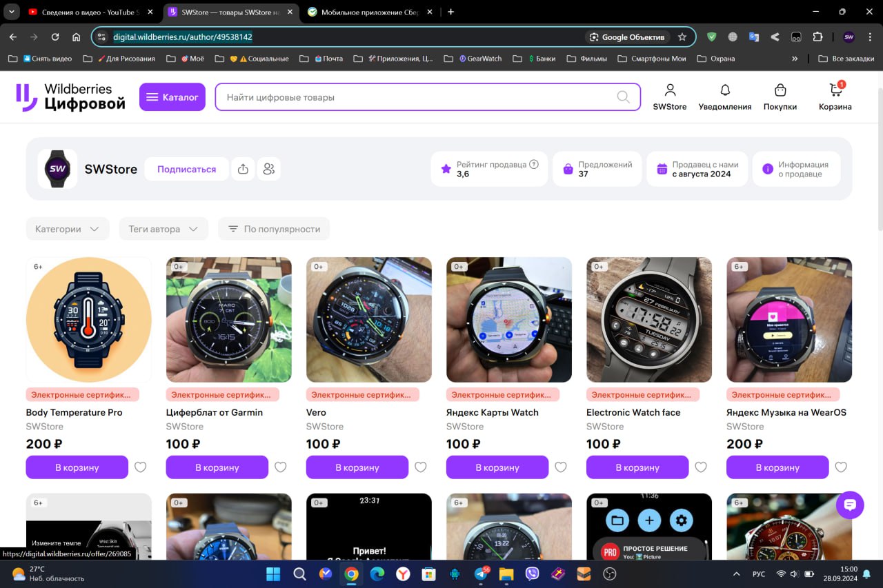
Task: Open the SWStore profile icon
Action: [x=669, y=91]
